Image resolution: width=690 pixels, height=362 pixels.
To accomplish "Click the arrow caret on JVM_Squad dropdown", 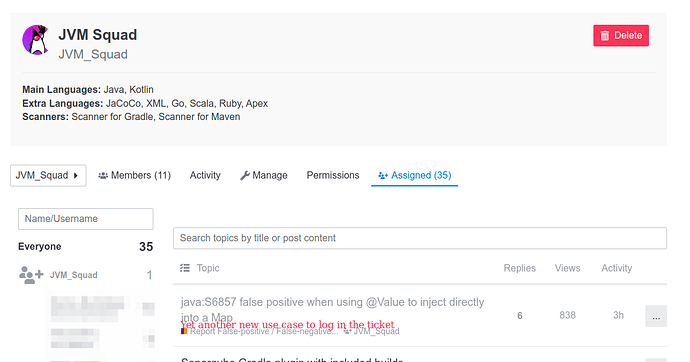I will coord(76,176).
